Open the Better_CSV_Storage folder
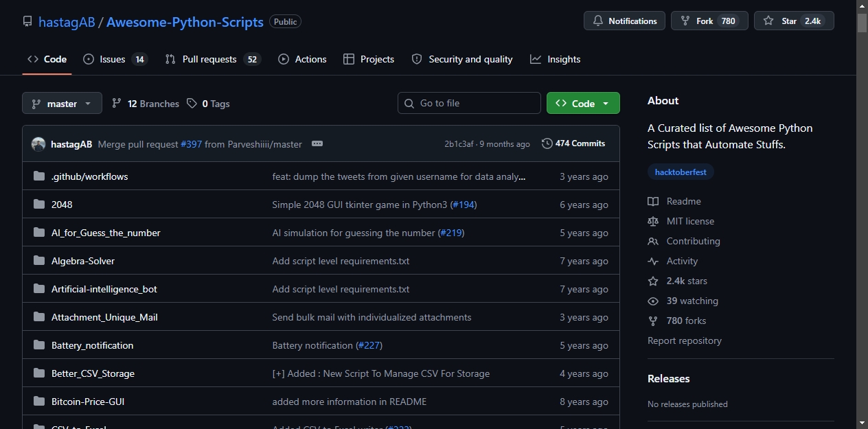868x429 pixels. [x=93, y=373]
